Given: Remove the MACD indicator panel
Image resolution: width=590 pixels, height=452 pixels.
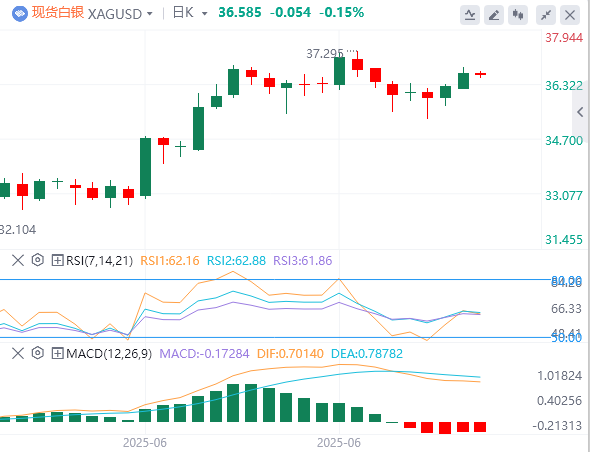Looking at the screenshot, I should (x=18, y=353).
